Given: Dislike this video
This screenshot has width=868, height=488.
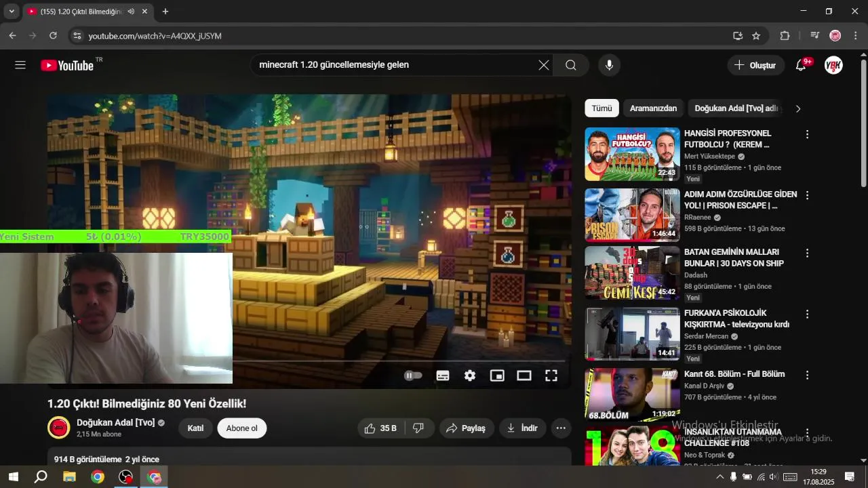Looking at the screenshot, I should (418, 428).
